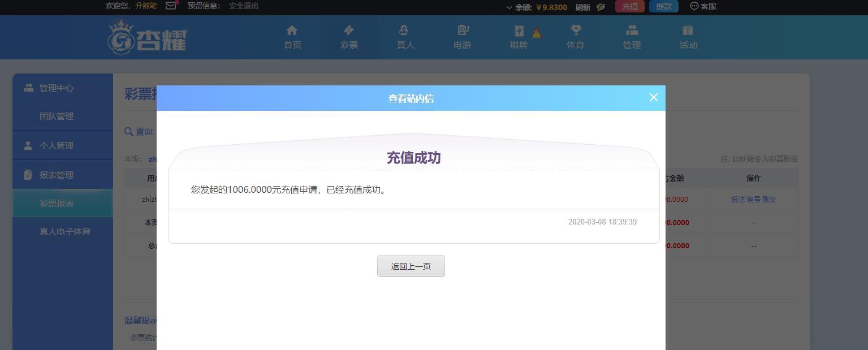Open the 真人 live casino tab
The height and width of the screenshot is (350, 868).
coord(405,37)
